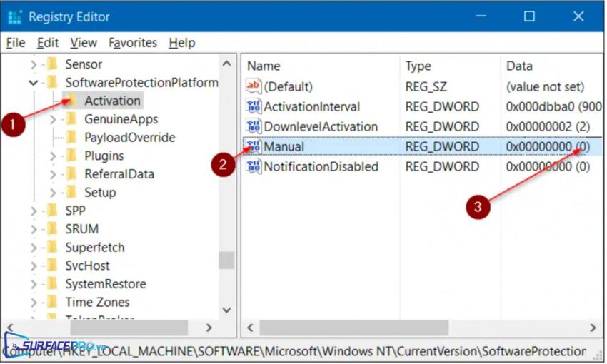Click the DownlevelActivation DWORD icon
The height and width of the screenshot is (364, 607).
tap(254, 126)
